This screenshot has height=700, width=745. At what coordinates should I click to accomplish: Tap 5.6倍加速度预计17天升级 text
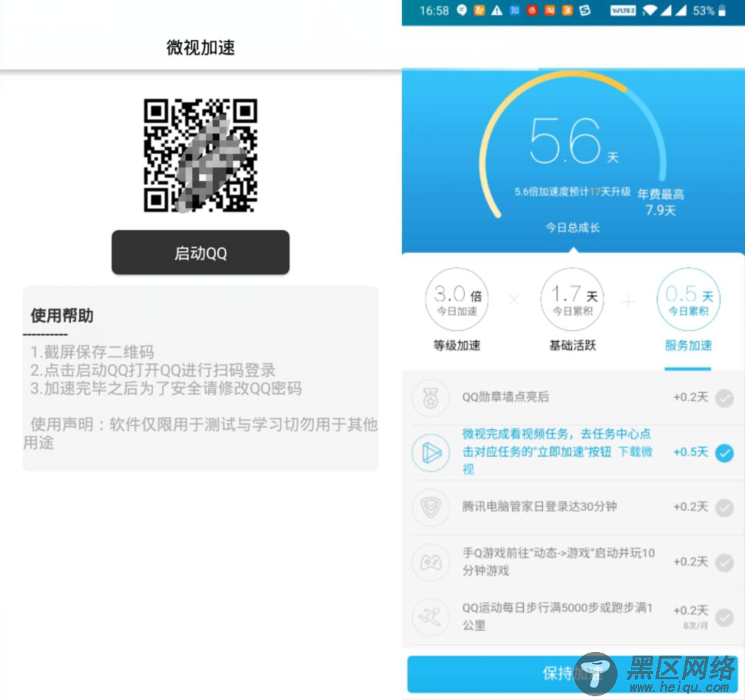click(573, 192)
